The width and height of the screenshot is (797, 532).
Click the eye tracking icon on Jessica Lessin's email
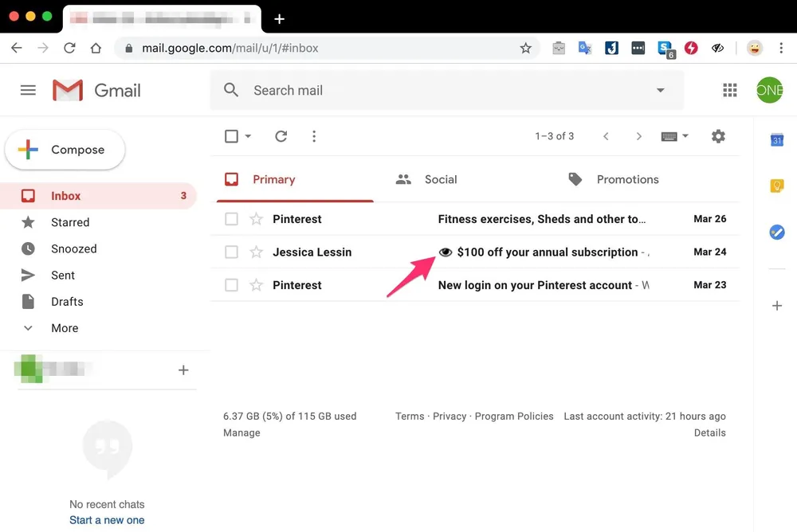(445, 252)
